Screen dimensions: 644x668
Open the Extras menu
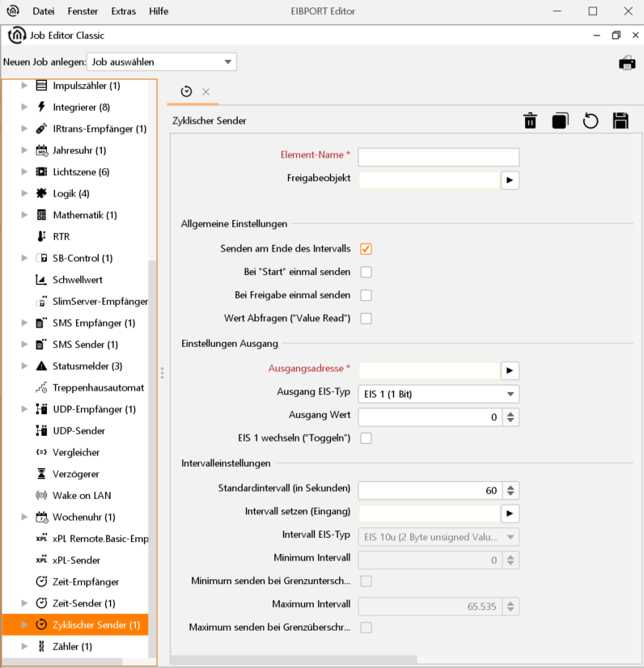(123, 11)
